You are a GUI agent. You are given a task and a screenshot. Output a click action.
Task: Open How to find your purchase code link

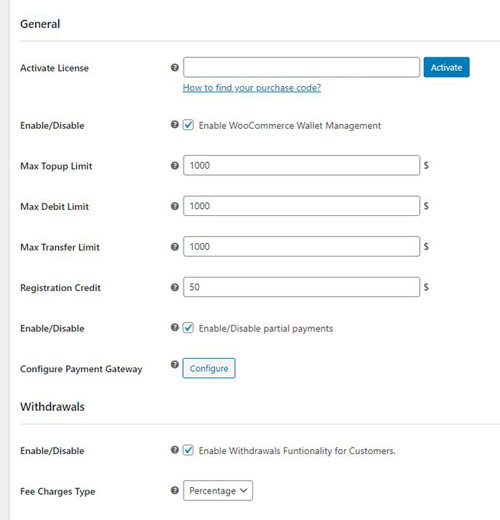pos(252,88)
